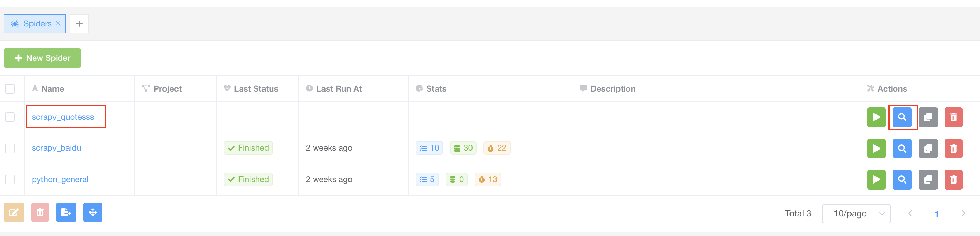Go to the next page arrow
Viewport: 980px width, 236px height.
pyautogui.click(x=963, y=213)
